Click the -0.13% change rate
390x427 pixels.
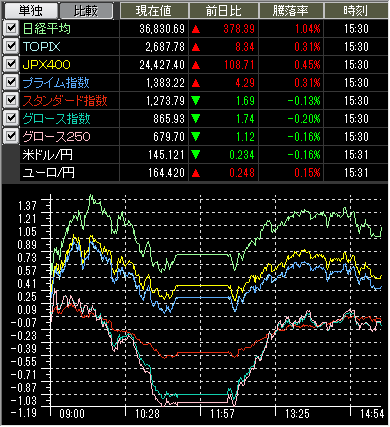click(x=304, y=101)
